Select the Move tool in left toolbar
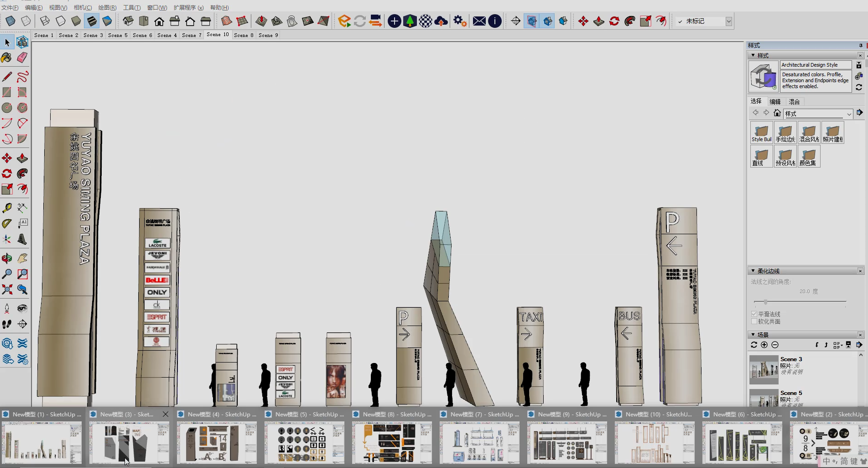 tap(7, 158)
